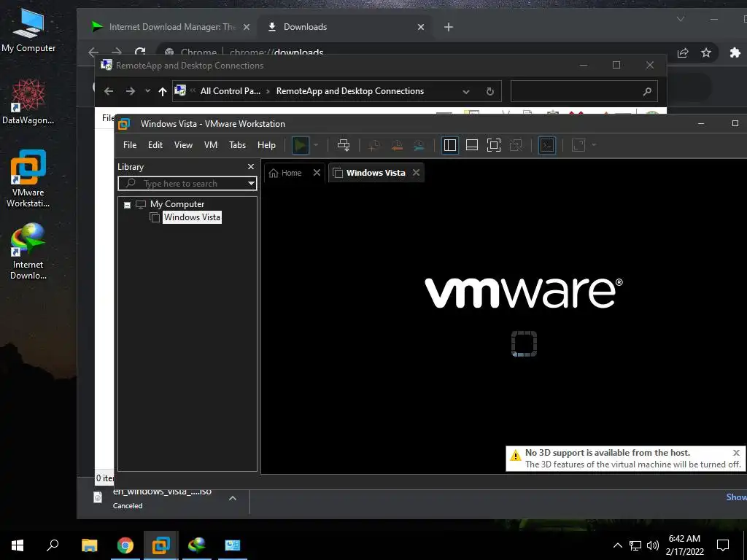Open the power options dropdown arrow
This screenshot has width=747, height=560.
(315, 145)
